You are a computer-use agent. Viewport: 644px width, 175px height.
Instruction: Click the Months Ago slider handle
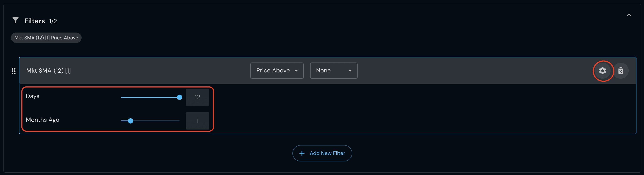(131, 121)
